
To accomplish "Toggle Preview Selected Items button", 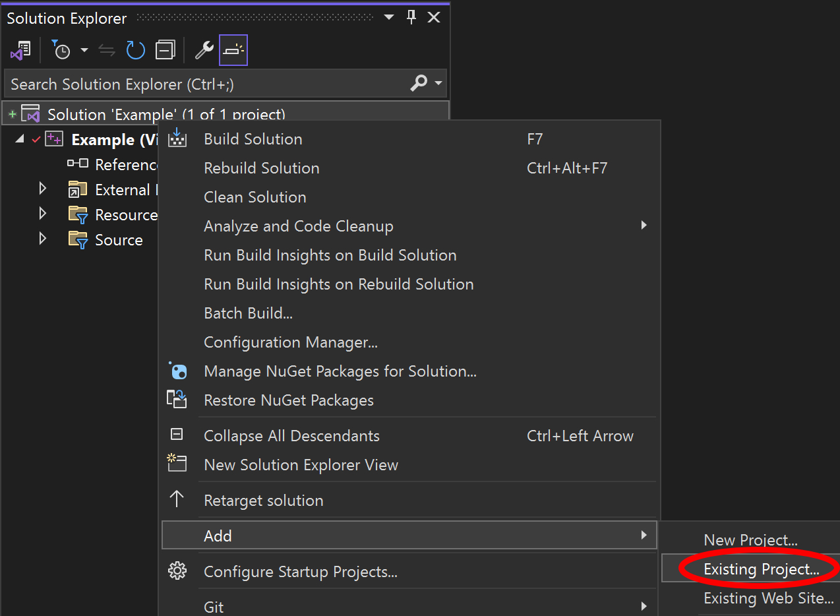I will tap(233, 50).
